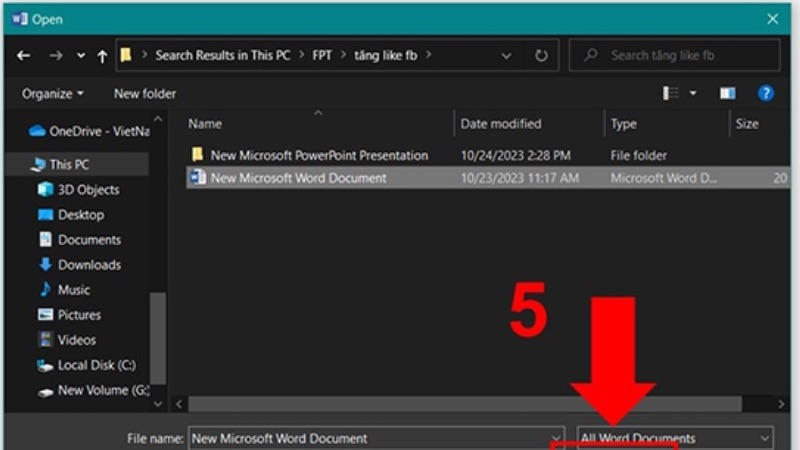
Task: Click the OneDrive cloud icon
Action: pos(37,131)
